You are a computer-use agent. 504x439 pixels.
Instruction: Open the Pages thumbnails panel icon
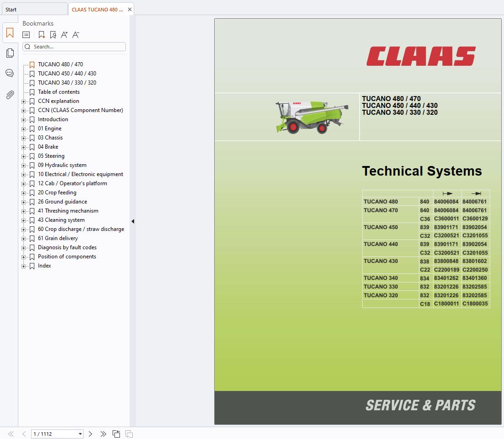(10, 53)
